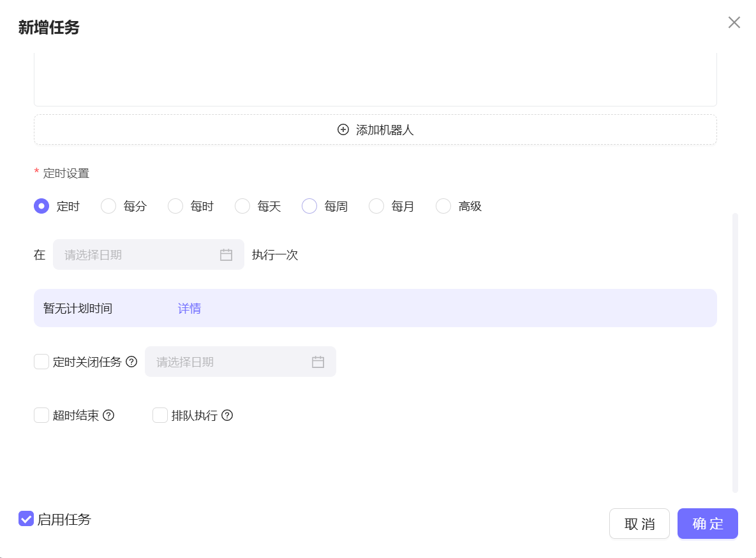Enable the 超时结束 checkbox
756x558 pixels.
click(41, 415)
